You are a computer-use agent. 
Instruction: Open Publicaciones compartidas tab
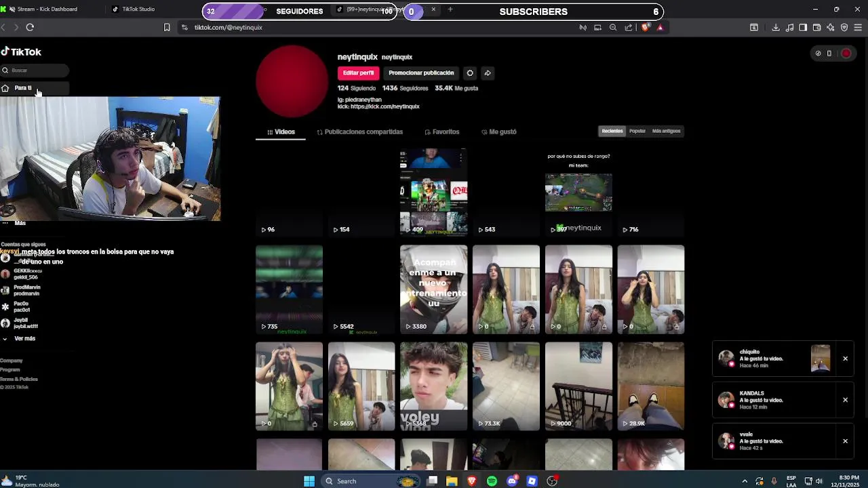pos(359,131)
